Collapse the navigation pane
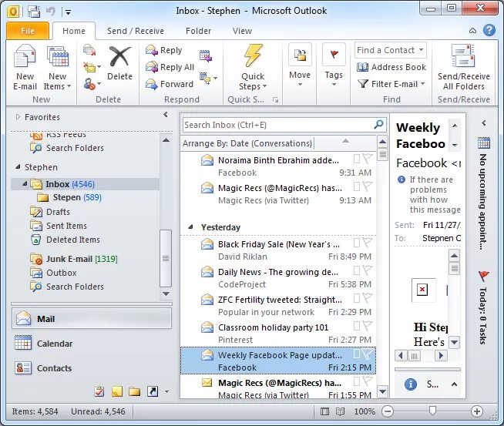The height and width of the screenshot is (426, 504). click(166, 114)
